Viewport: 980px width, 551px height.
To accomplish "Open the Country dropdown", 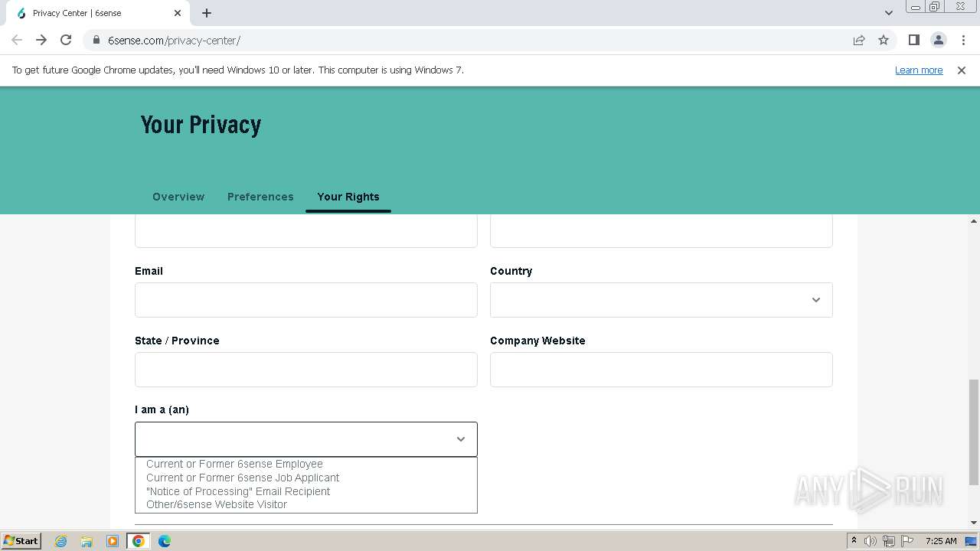I will coord(661,300).
